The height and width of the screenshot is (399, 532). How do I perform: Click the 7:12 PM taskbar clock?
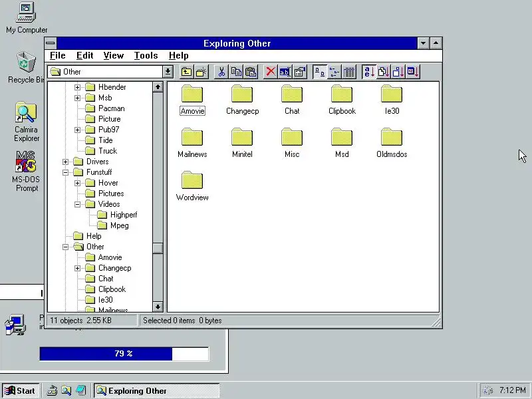pyautogui.click(x=513, y=390)
